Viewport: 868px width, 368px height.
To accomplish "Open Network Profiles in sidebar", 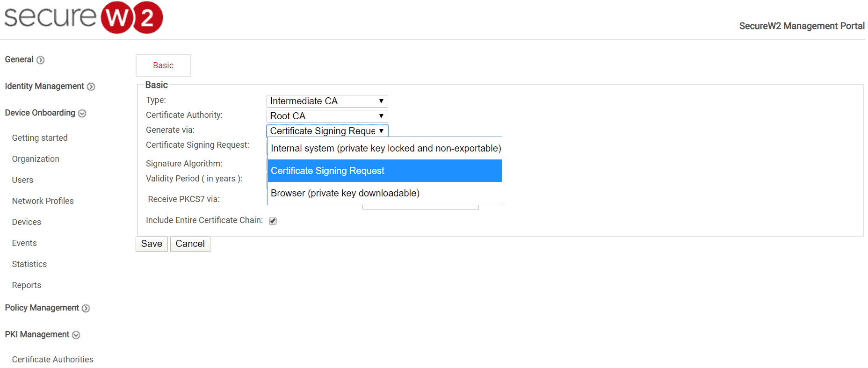I will (43, 201).
